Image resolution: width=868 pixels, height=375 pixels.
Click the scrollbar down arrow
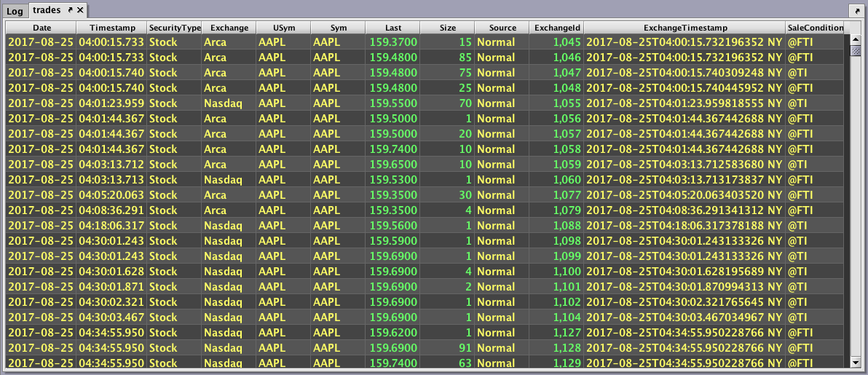855,362
